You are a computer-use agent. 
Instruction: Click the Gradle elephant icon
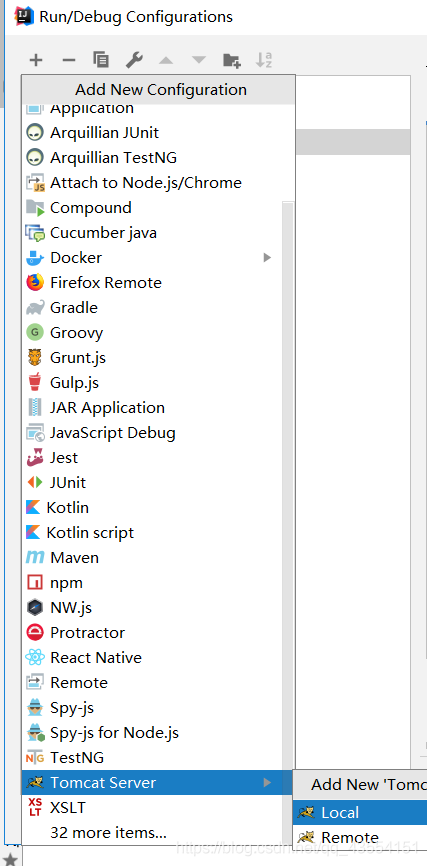point(35,308)
